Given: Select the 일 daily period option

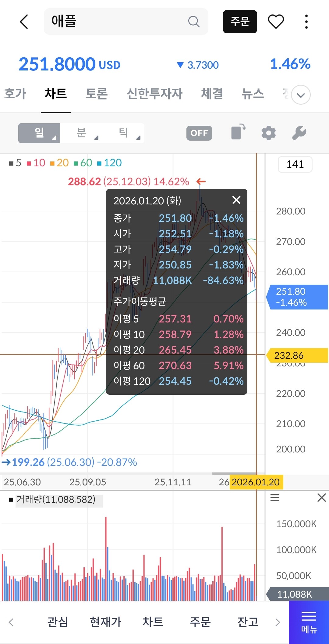Looking at the screenshot, I should point(39,133).
